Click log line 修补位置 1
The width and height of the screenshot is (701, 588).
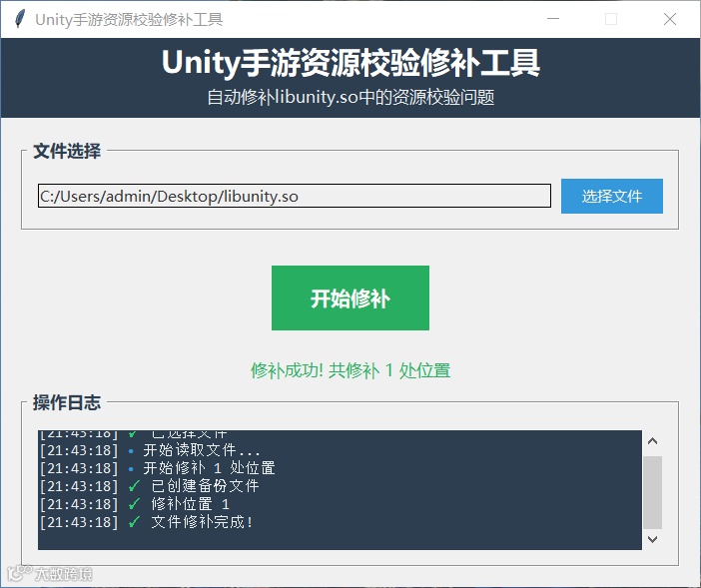click(x=134, y=504)
